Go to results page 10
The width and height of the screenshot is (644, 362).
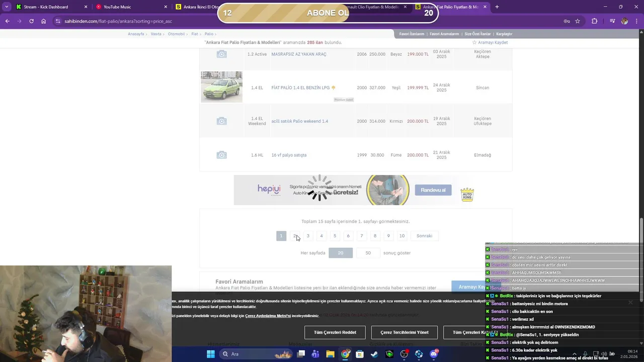coord(401,236)
